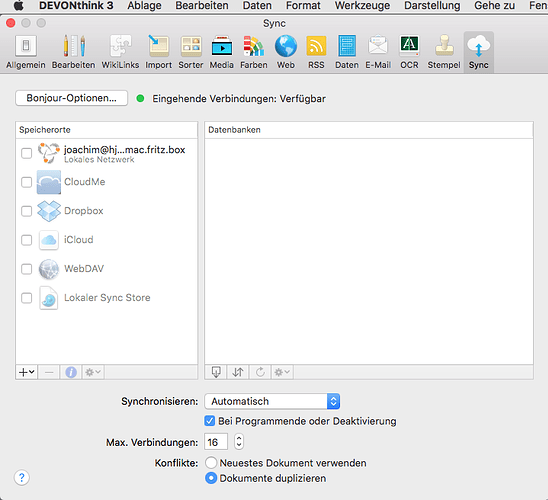Open the Import preferences pane
This screenshot has width=548, height=500.
click(159, 52)
